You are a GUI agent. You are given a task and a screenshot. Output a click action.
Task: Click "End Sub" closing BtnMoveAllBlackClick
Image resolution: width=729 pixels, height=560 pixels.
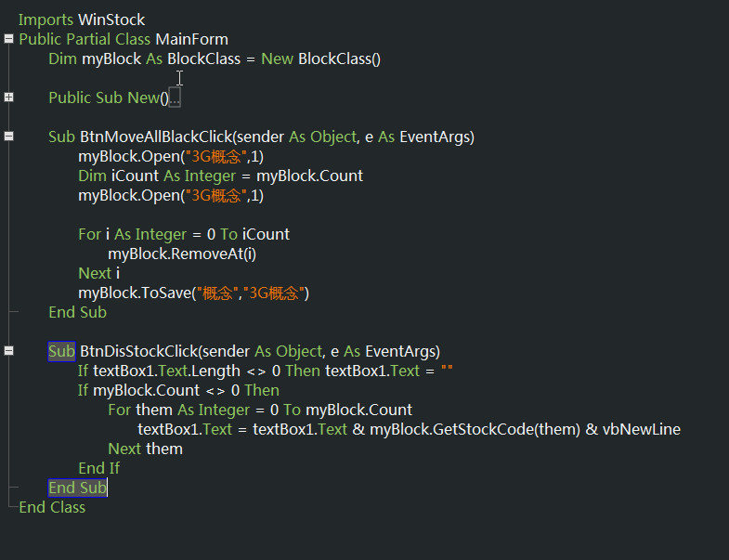coord(78,313)
